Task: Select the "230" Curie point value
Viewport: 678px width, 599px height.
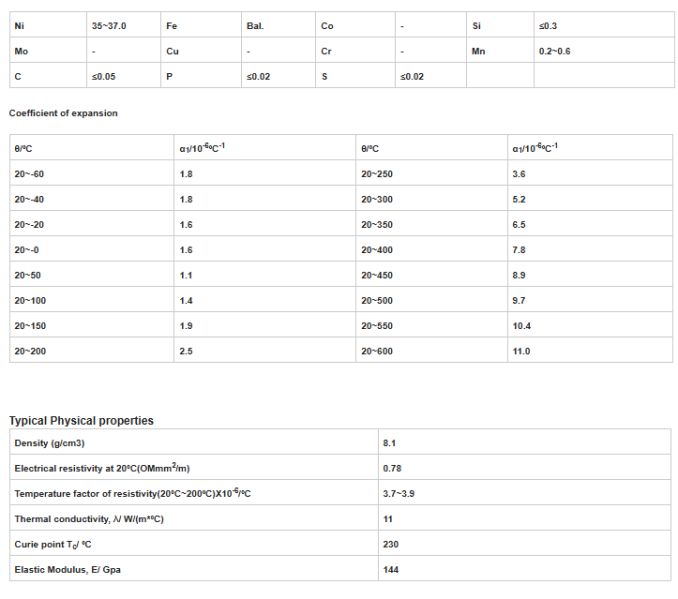Action: 390,544
